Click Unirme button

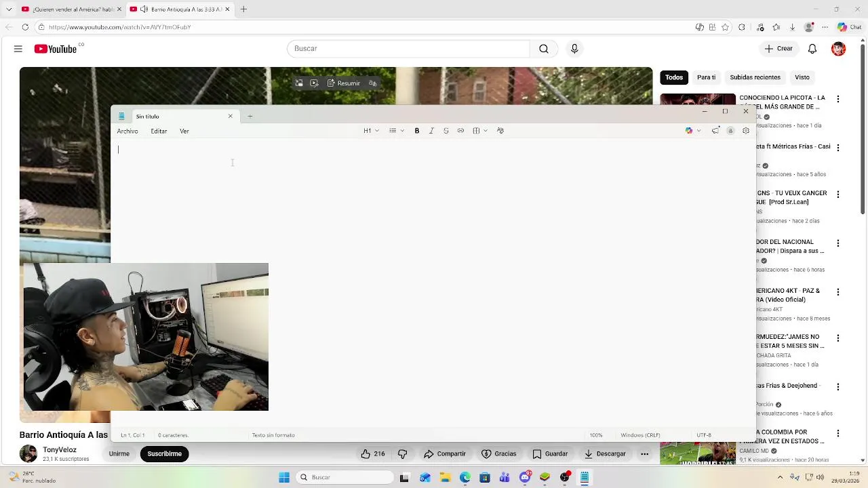click(x=119, y=454)
